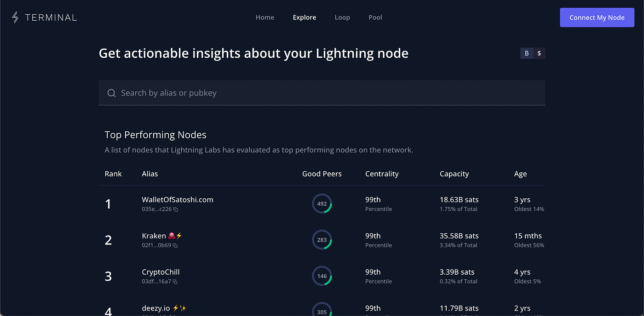Switch units to dollars with the $ toggle
The image size is (644, 316).
click(539, 53)
